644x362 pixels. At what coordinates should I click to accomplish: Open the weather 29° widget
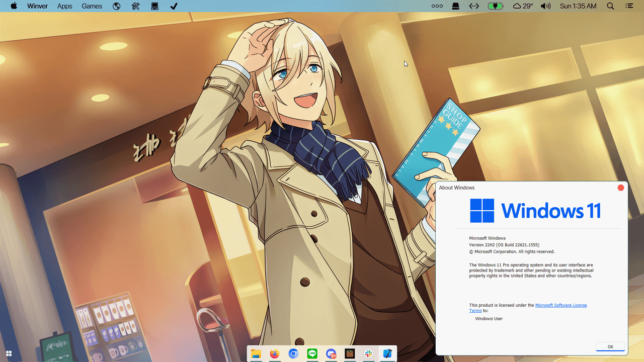coord(523,6)
